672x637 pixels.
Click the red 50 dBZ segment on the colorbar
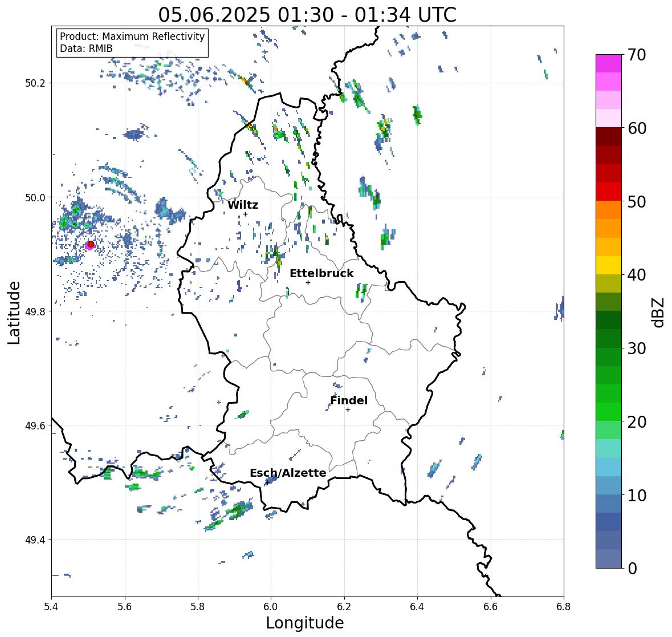tap(609, 192)
